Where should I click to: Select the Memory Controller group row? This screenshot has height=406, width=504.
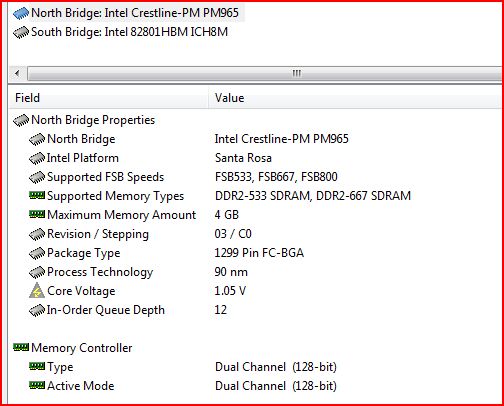(81, 348)
